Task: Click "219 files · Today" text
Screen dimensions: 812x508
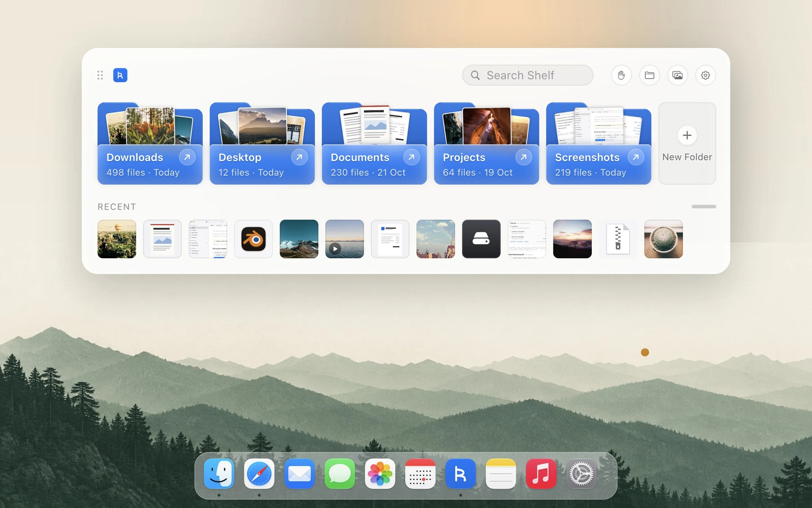Action: tap(590, 172)
